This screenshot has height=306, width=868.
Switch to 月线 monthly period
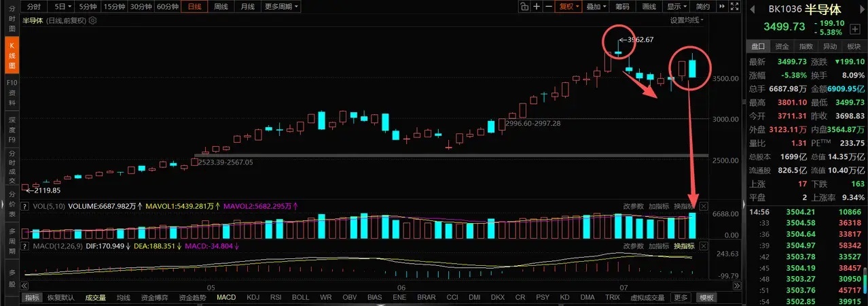point(247,6)
